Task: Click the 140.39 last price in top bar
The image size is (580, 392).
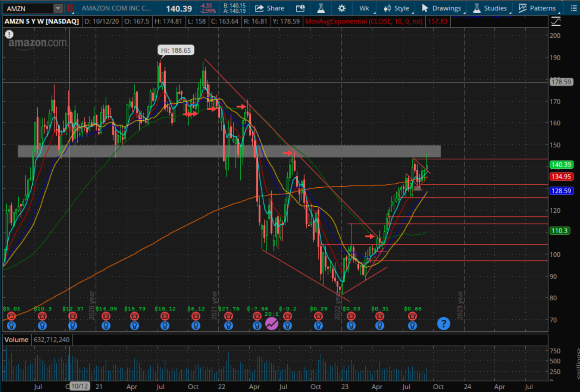Action: (179, 8)
